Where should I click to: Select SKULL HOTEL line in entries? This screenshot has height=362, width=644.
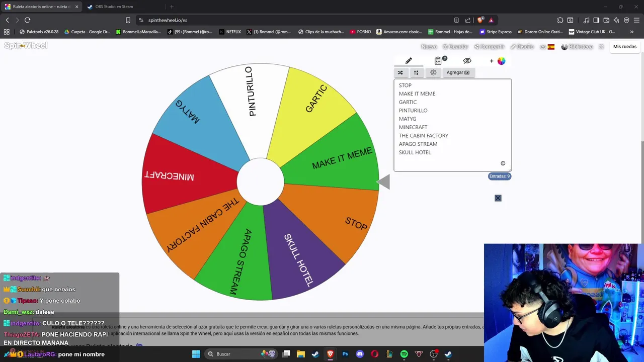point(415,152)
